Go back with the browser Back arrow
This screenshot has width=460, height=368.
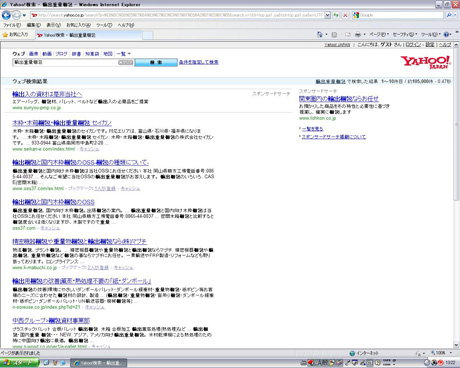tap(6, 15)
